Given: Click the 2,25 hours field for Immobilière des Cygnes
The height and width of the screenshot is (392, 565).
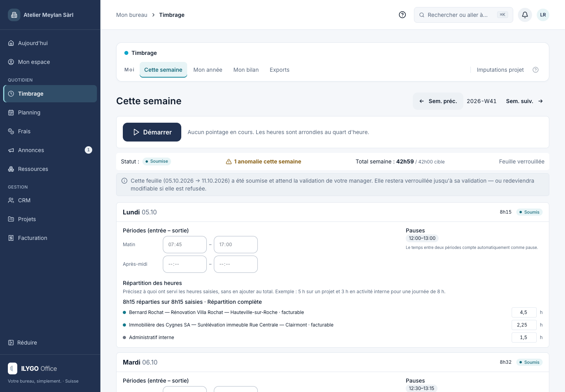Looking at the screenshot, I should [x=524, y=325].
